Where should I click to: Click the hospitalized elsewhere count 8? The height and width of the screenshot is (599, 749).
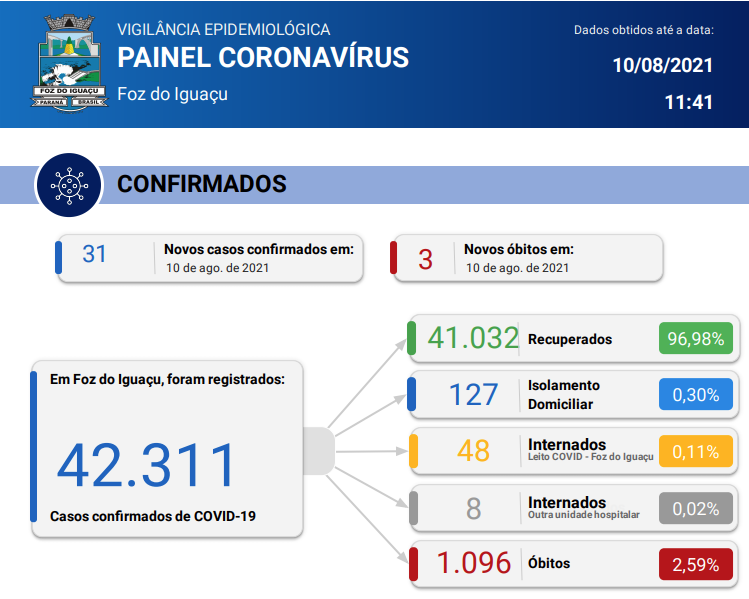[x=473, y=508]
